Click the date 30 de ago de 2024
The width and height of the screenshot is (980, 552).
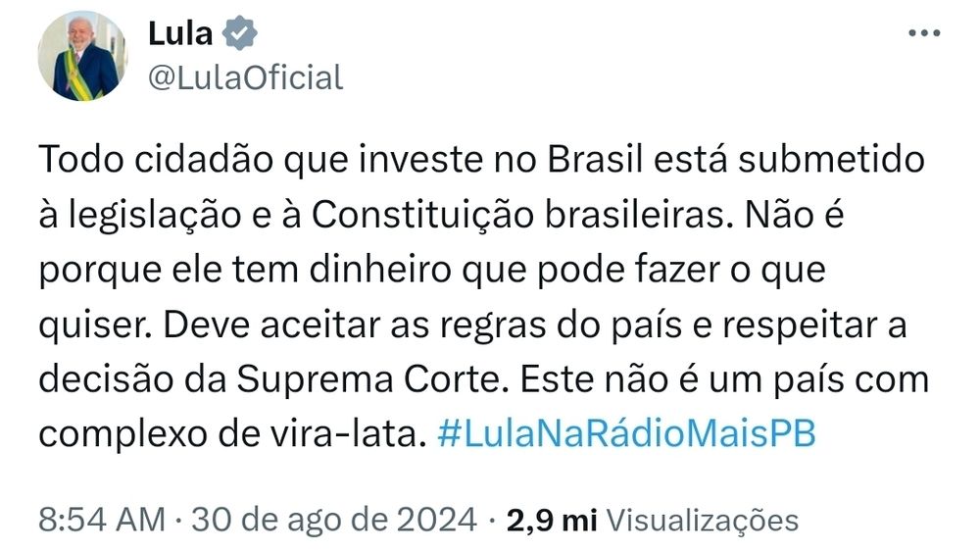[x=334, y=520]
